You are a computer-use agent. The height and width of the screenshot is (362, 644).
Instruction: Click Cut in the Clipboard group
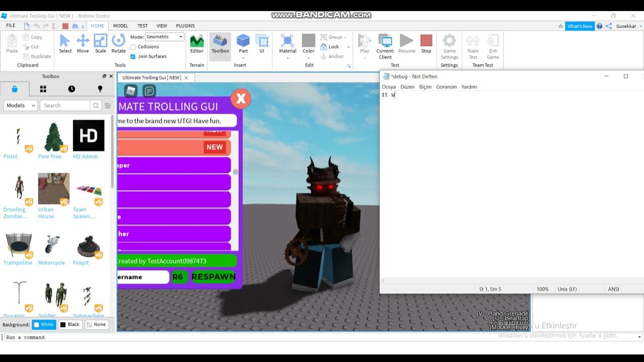[x=31, y=47]
